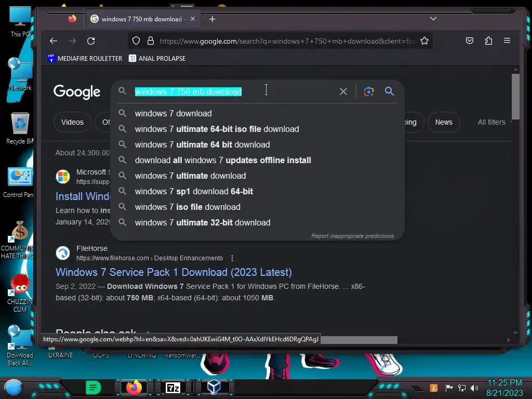Expand the list all tabs chevron
Screen dimensions: 532x399
[x=433, y=19]
